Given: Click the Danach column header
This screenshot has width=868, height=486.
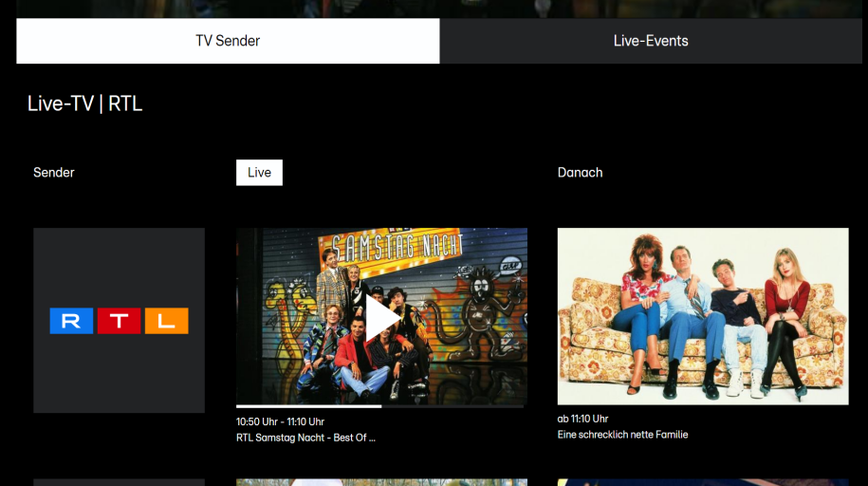Looking at the screenshot, I should [580, 173].
